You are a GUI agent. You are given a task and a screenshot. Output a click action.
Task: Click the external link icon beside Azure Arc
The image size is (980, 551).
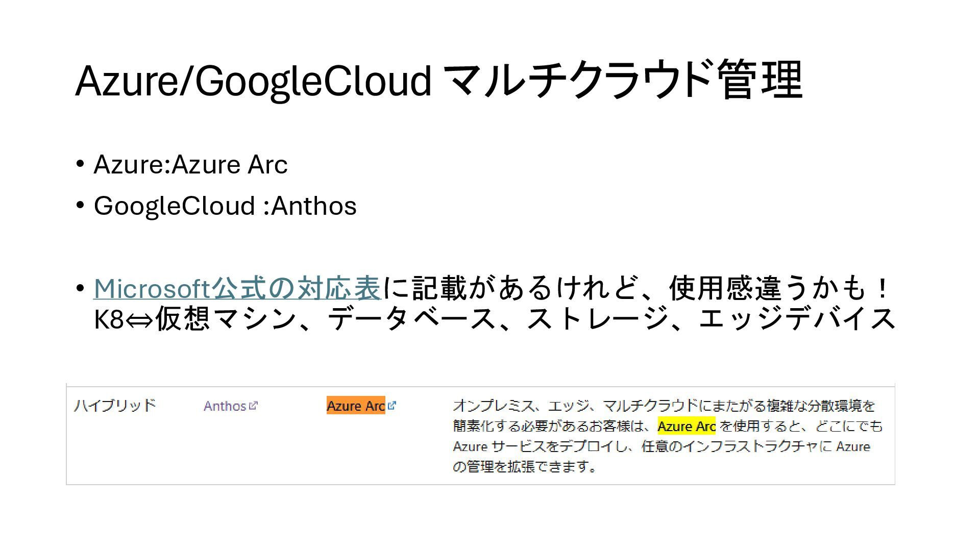click(x=391, y=406)
